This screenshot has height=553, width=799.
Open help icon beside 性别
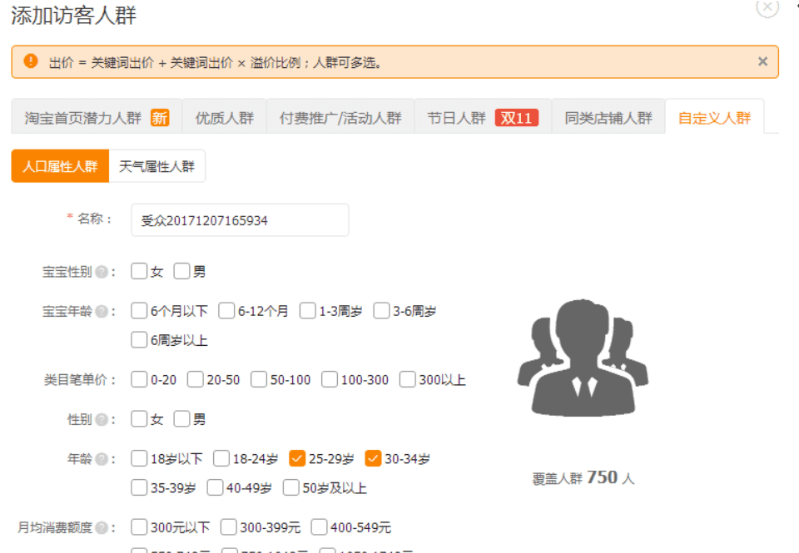[x=101, y=419]
